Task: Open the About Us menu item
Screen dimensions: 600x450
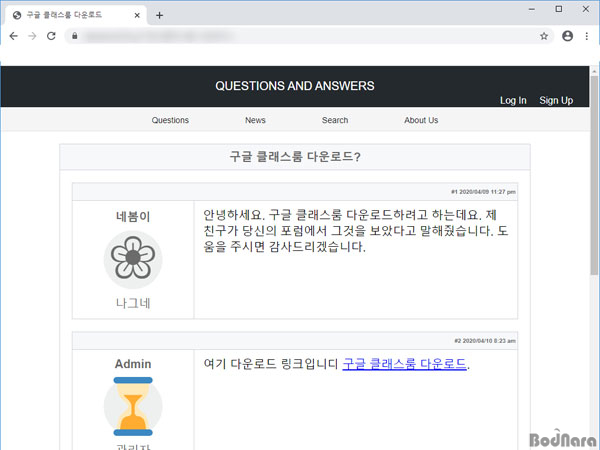Action: click(421, 120)
